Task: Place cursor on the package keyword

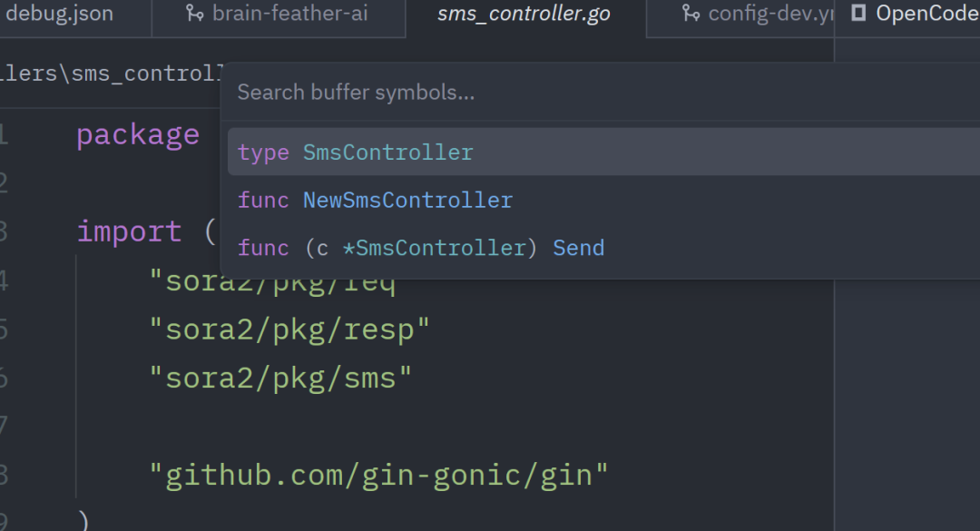Action: (138, 135)
